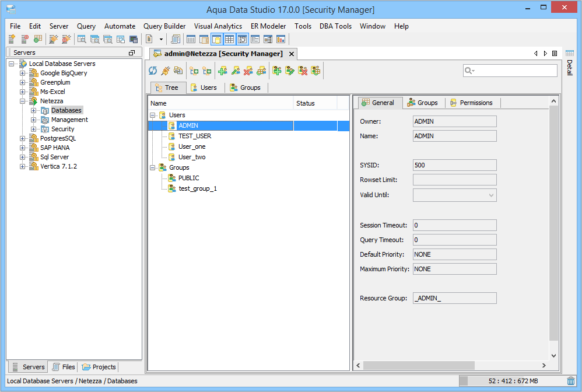Click the User Properties icon
Screen dimensions: 582x392
[x=261, y=71]
